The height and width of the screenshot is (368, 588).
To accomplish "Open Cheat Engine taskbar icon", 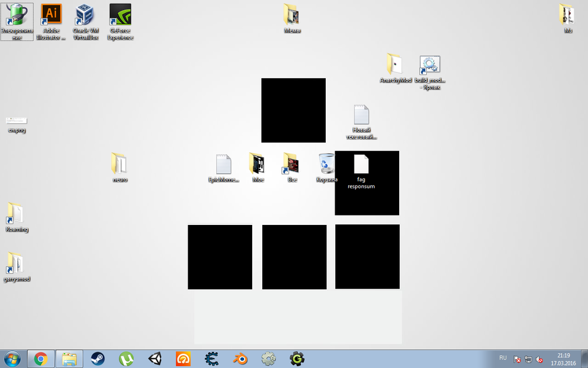I will click(212, 359).
